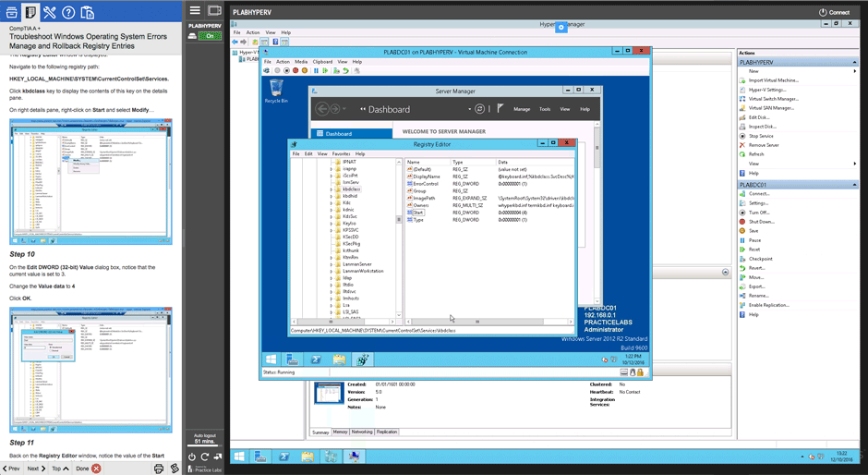Click Checkpoint action for PLABDC01
This screenshot has height=475, width=868.
761,259
